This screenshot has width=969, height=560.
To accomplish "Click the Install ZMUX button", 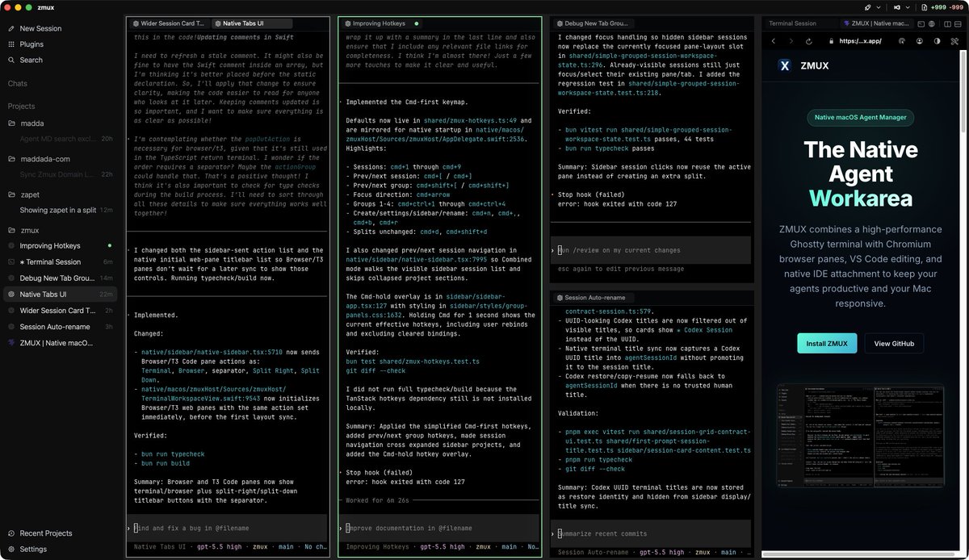I will pos(827,343).
